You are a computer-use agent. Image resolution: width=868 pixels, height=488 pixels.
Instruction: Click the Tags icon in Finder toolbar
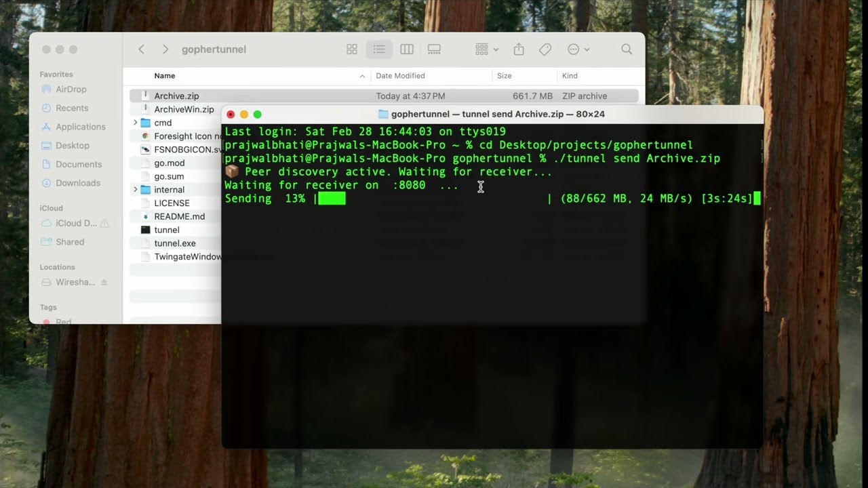pos(545,49)
